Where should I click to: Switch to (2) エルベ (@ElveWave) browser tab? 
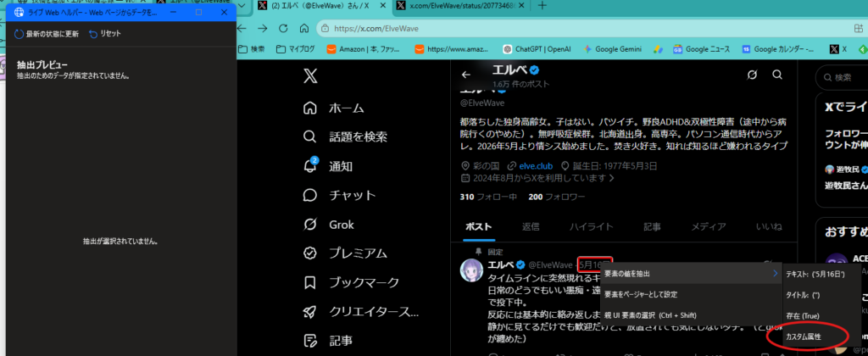click(320, 6)
